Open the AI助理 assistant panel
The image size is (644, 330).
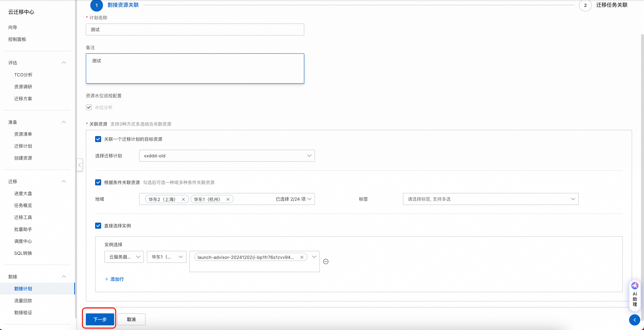click(635, 295)
